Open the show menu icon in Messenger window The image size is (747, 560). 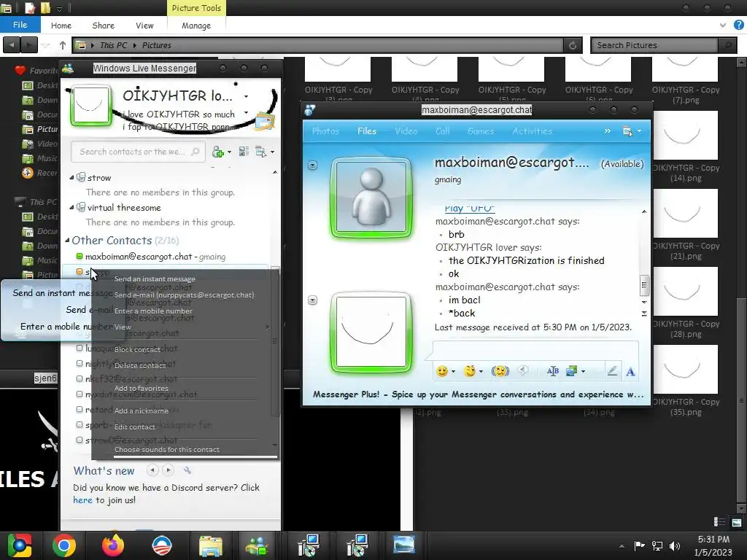point(263,152)
